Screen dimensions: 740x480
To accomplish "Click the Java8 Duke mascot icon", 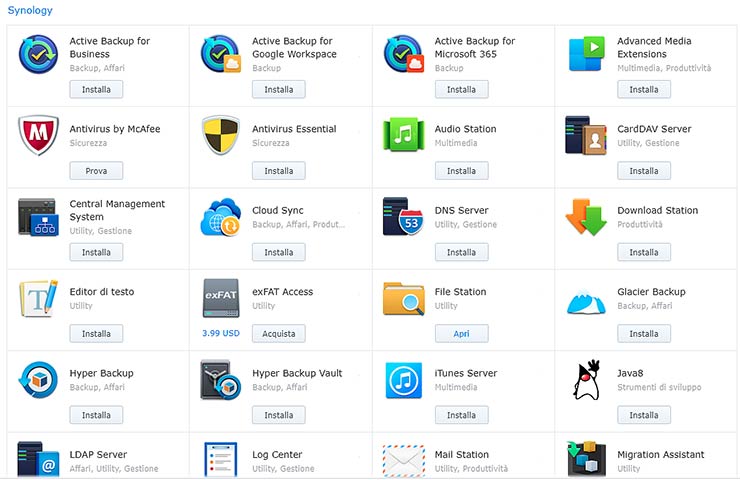I will (587, 379).
